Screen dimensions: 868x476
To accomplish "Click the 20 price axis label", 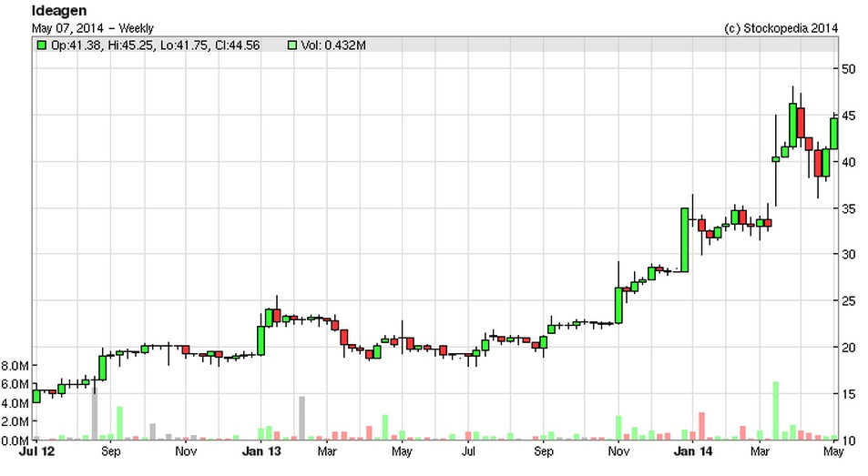I will 848,347.
